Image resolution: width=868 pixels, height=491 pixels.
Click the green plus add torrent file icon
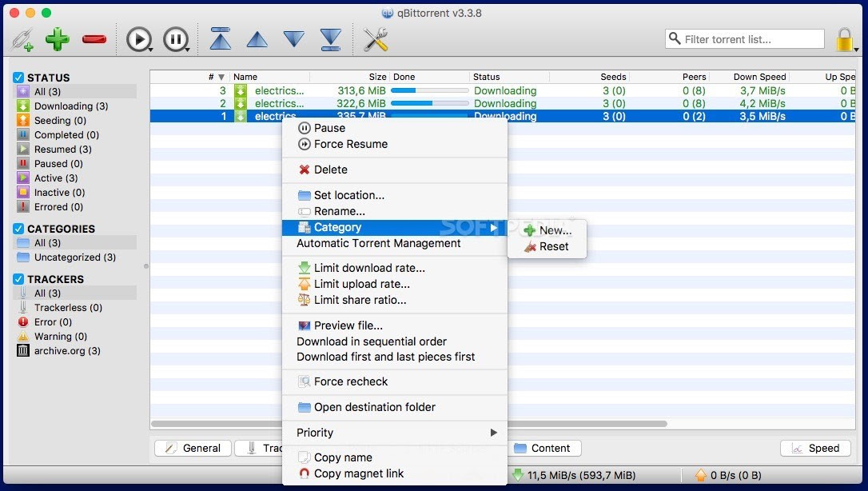click(57, 38)
